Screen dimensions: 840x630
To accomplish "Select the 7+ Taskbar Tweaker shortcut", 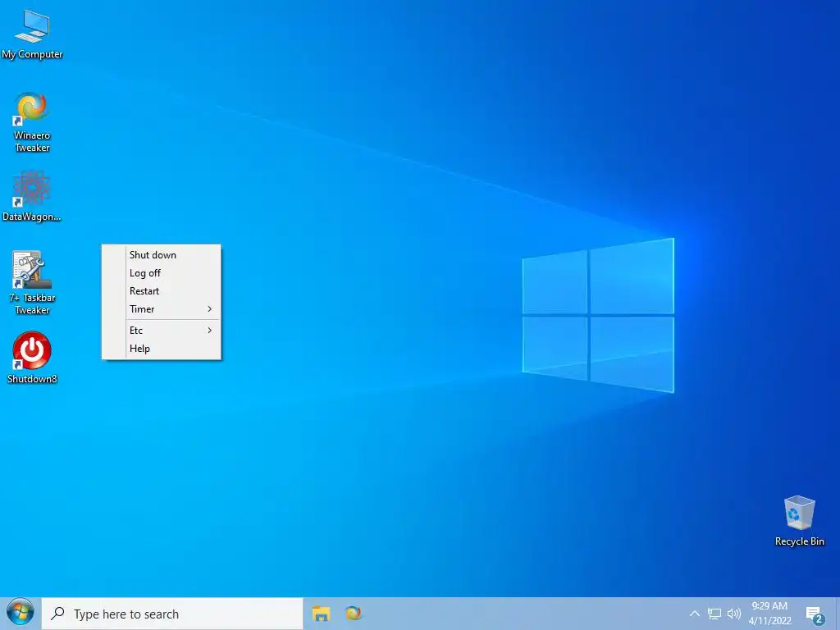I will pos(32,283).
